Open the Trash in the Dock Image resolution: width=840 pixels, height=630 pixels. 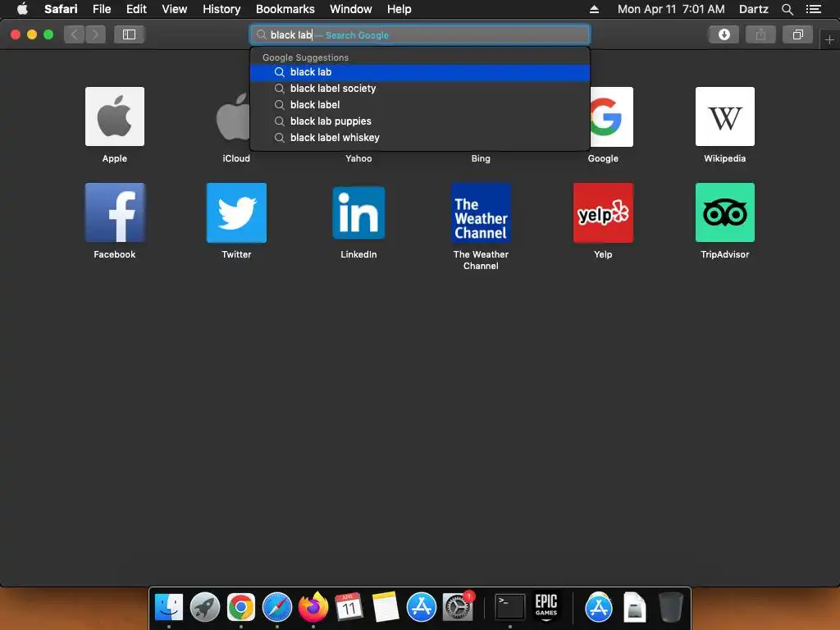coord(669,607)
